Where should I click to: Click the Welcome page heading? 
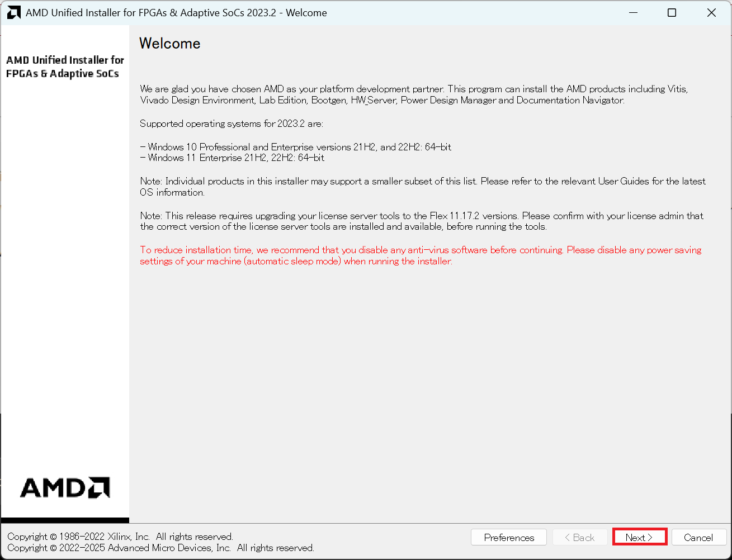(169, 44)
